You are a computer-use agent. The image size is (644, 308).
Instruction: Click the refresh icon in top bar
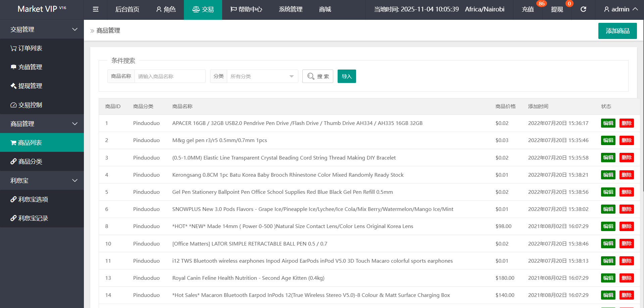coord(583,9)
